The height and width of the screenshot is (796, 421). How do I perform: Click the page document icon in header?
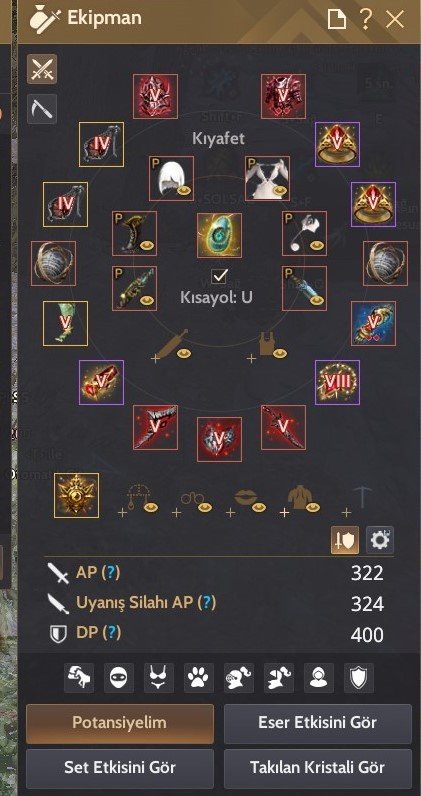pyautogui.click(x=337, y=20)
